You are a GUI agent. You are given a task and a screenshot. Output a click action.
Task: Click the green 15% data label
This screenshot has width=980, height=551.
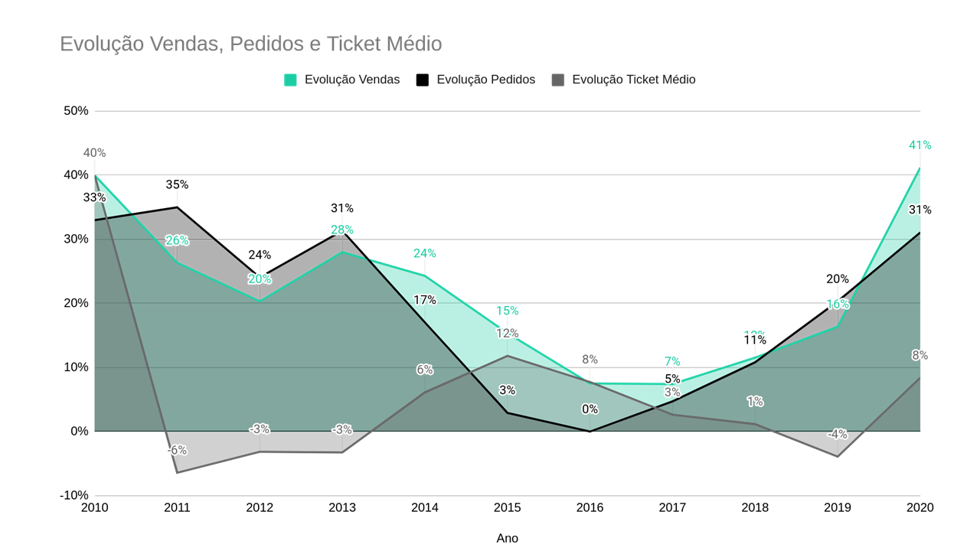coord(507,311)
